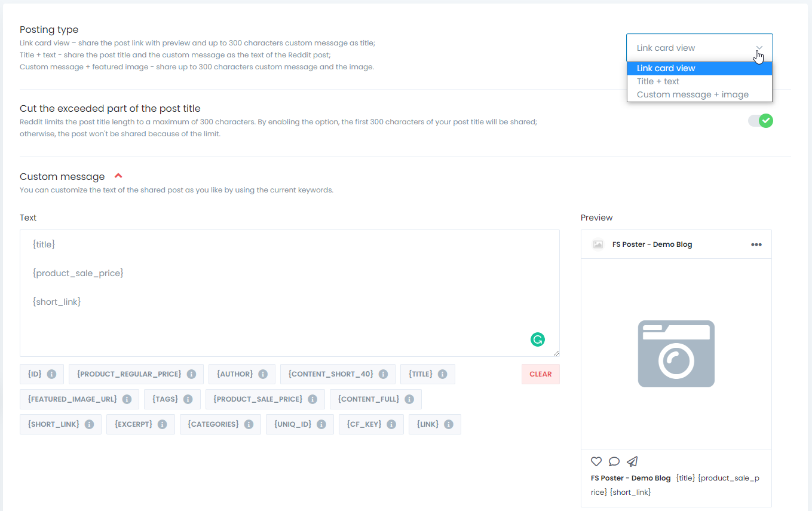The height and width of the screenshot is (511, 812).
Task: Click info icon beside {SHORT_LINK} tag
Action: (89, 424)
